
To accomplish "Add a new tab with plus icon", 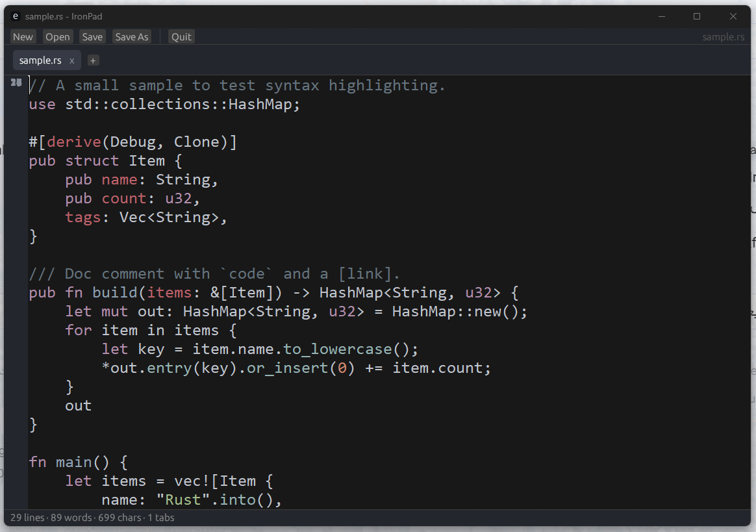I will 93,60.
